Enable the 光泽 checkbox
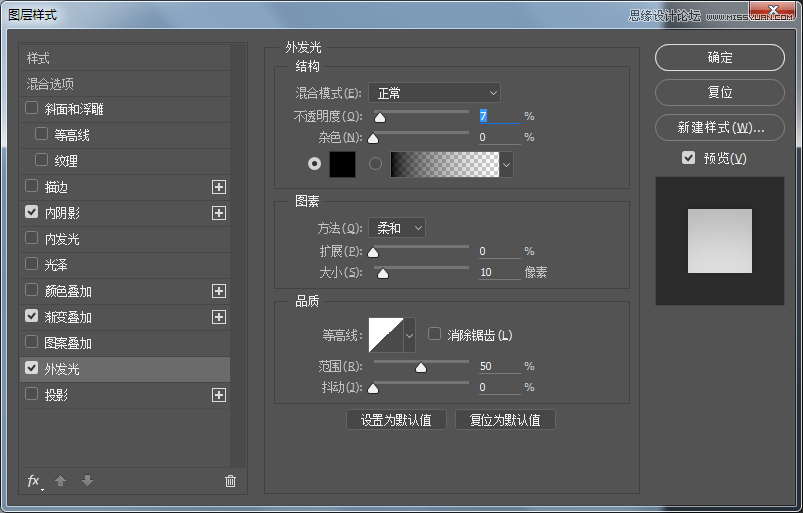 pyautogui.click(x=32, y=264)
